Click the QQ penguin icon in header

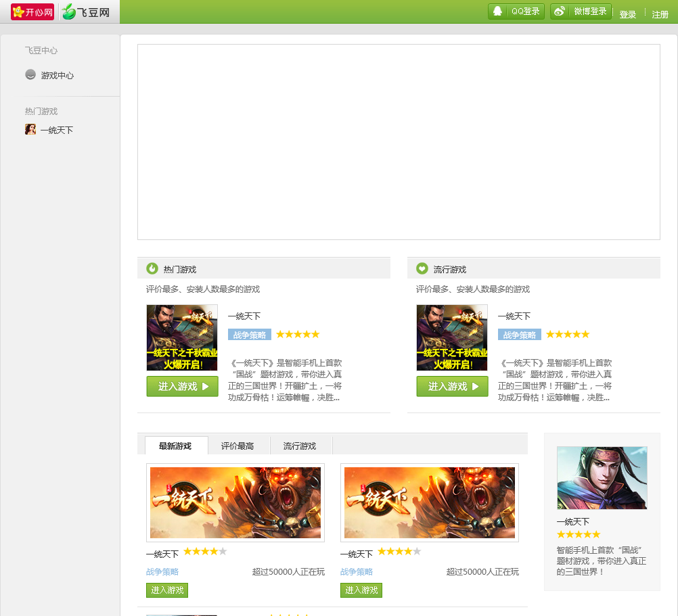pos(498,11)
